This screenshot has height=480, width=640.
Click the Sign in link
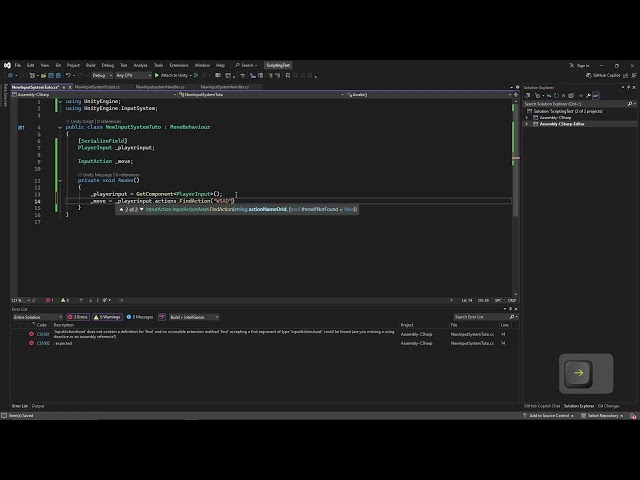583,65
